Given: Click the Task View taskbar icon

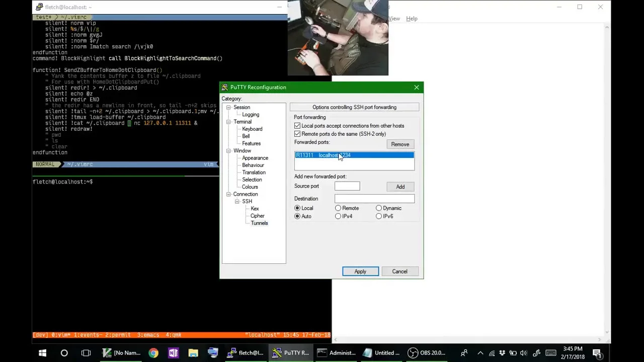Looking at the screenshot, I should pos(86,353).
